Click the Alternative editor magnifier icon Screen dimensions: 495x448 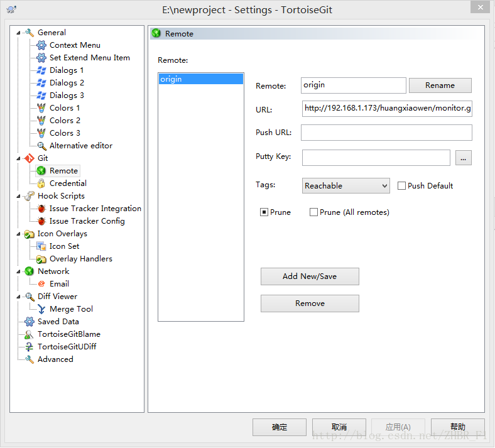[41, 146]
